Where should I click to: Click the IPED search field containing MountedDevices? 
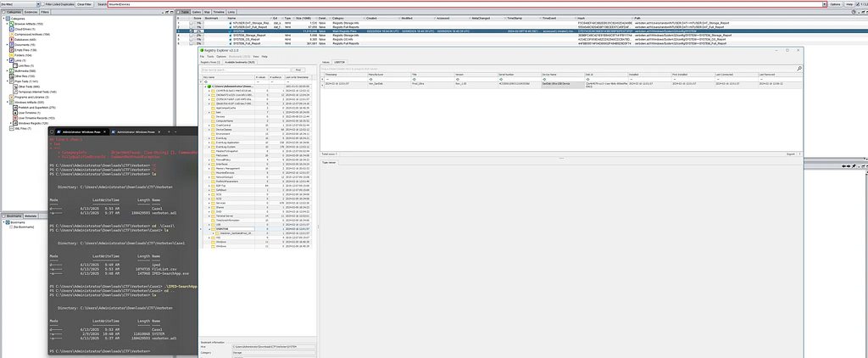[464, 4]
